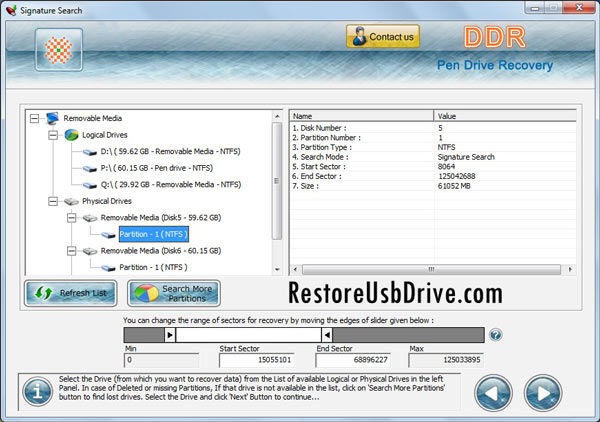Click the Signature Search title bar app icon
This screenshot has width=600, height=422.
(11, 10)
